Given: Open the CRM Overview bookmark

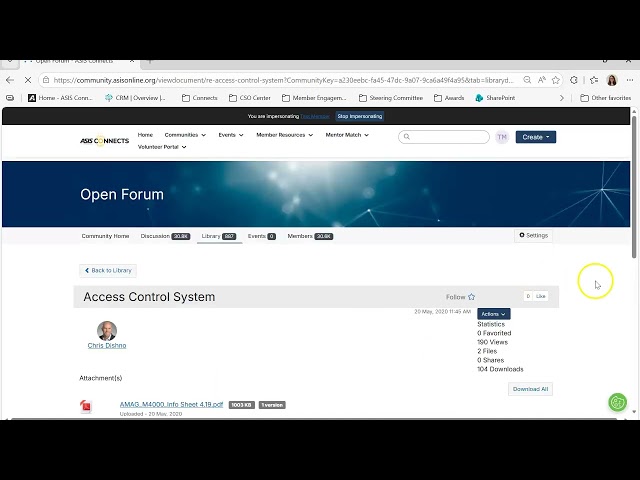Looking at the screenshot, I should (135, 98).
